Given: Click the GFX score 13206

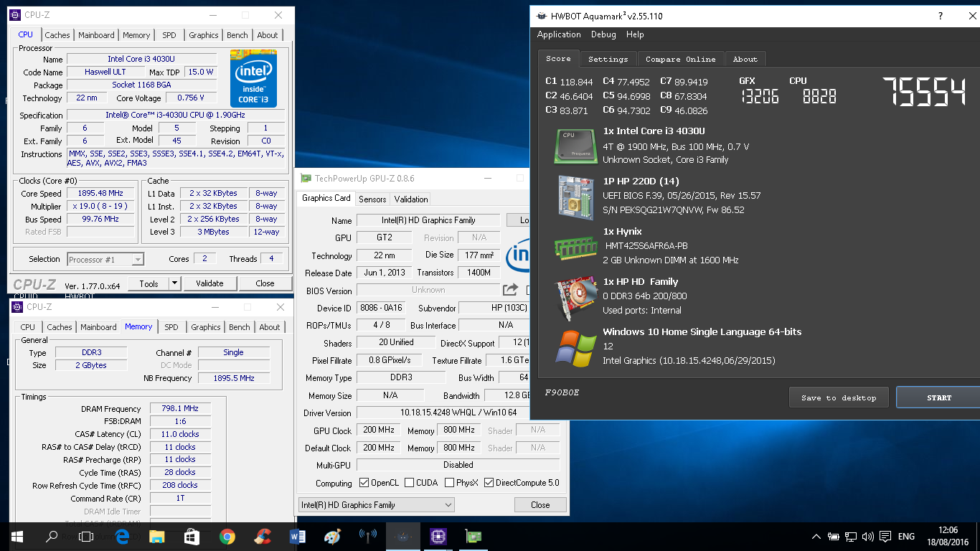Looking at the screenshot, I should tap(759, 96).
